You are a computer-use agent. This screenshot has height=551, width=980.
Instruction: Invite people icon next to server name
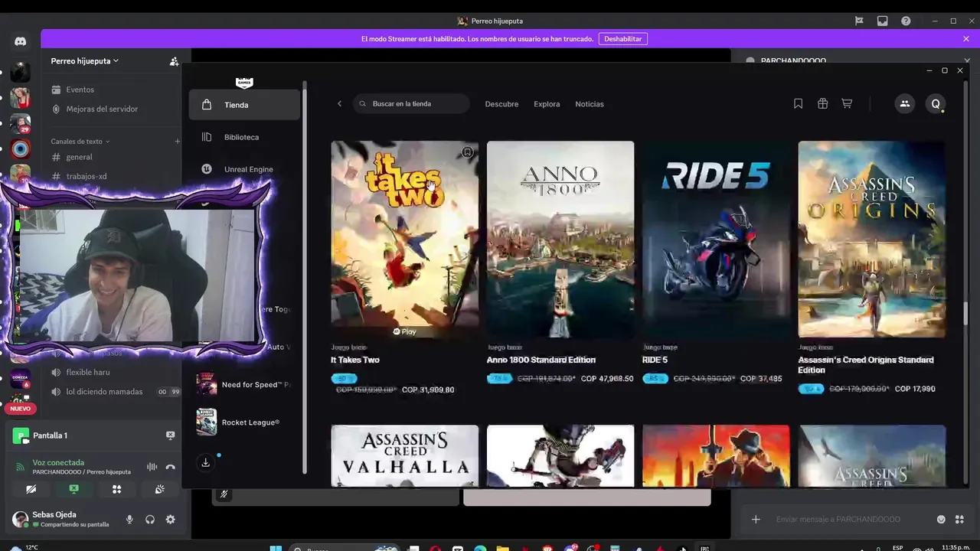pos(174,61)
